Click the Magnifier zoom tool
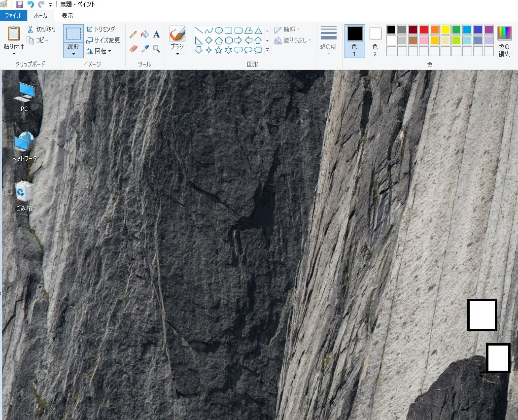The image size is (518, 420). click(156, 49)
